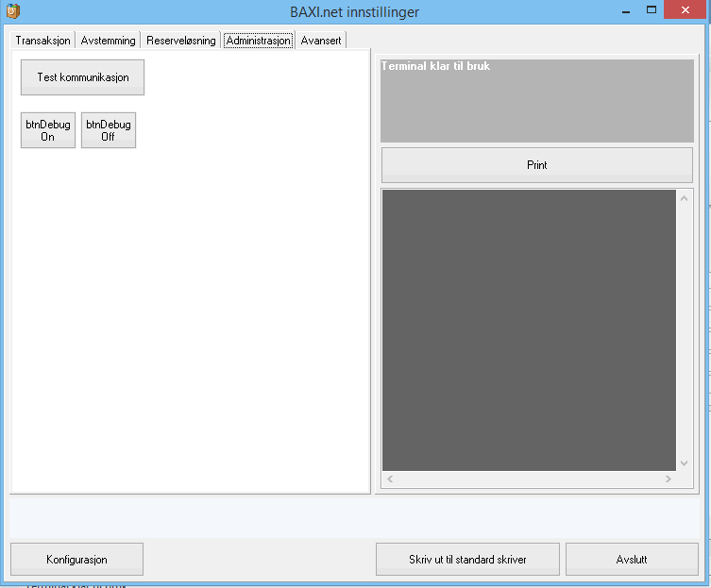Click Avslutt to exit
This screenshot has height=588, width=711.
click(x=632, y=560)
